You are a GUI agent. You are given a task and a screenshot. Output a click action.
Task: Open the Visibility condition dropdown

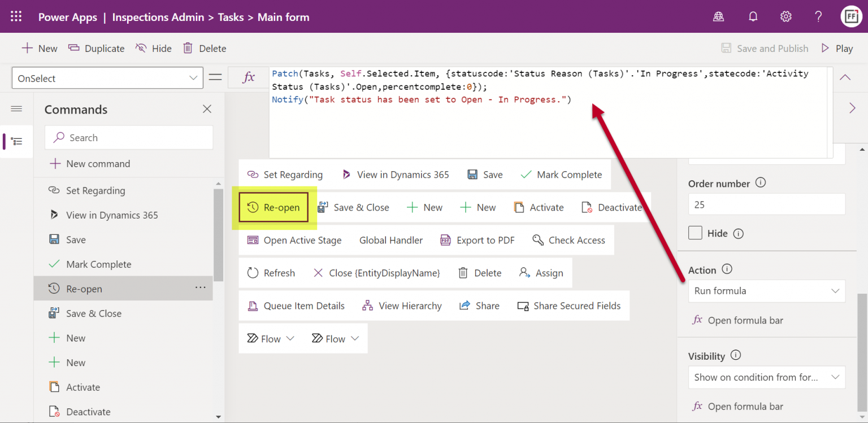766,377
